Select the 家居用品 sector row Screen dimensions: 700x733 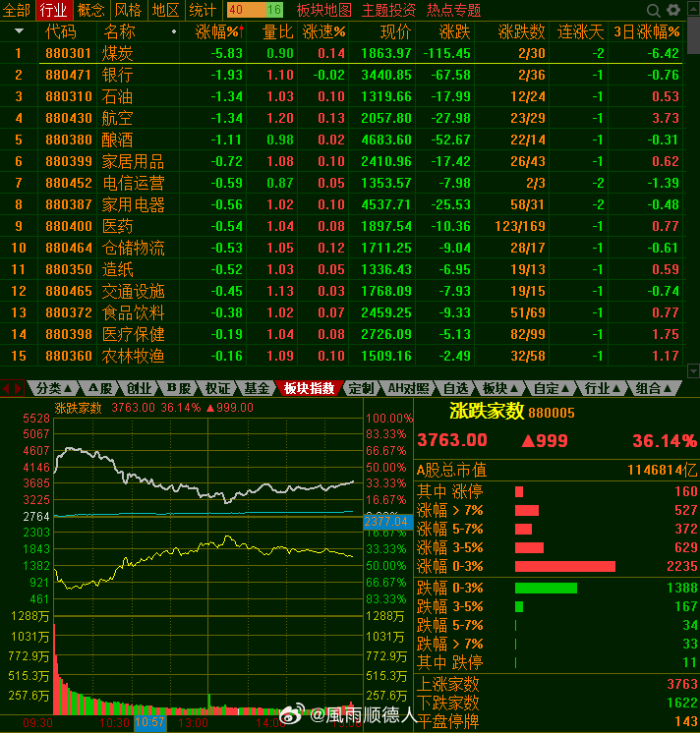tap(341, 161)
